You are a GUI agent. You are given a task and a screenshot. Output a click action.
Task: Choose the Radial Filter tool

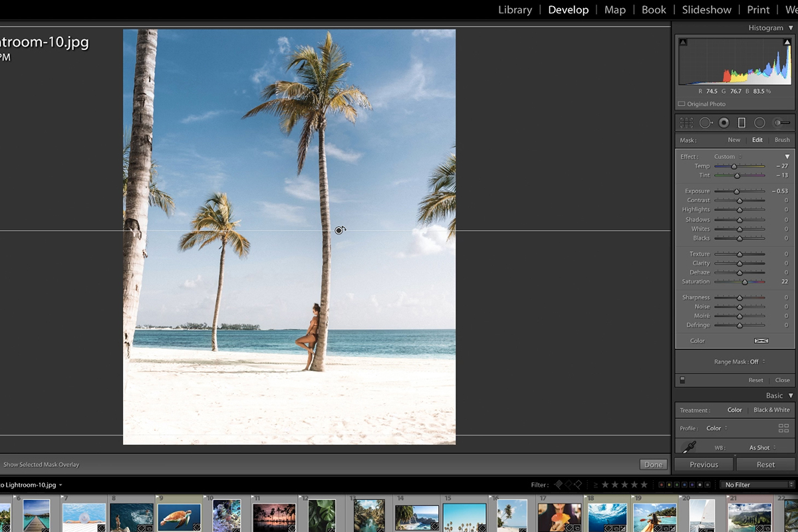[x=759, y=123]
